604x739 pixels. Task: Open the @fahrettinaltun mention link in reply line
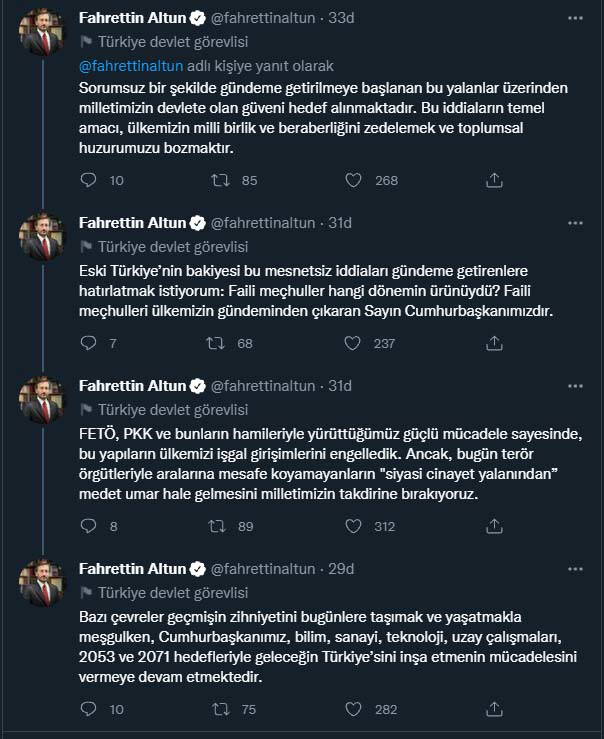129,67
